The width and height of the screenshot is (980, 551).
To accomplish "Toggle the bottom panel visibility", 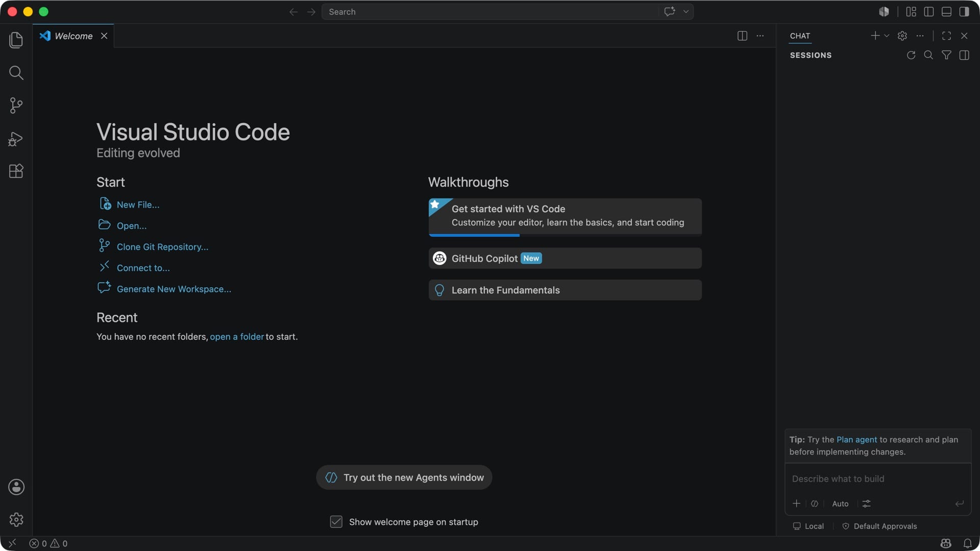I will click(x=946, y=12).
